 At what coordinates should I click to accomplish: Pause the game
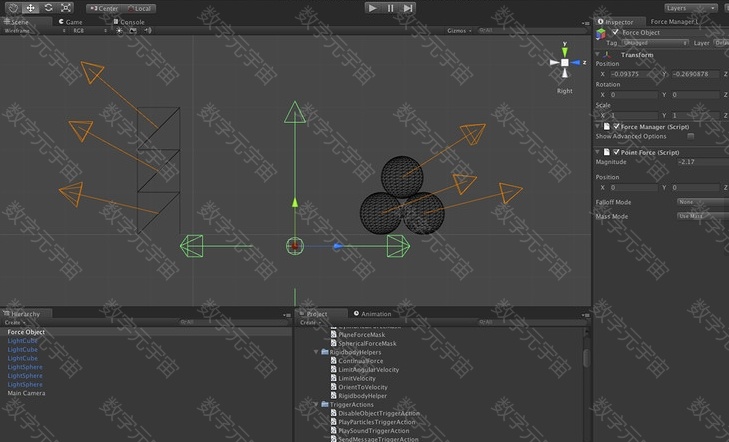[390, 8]
